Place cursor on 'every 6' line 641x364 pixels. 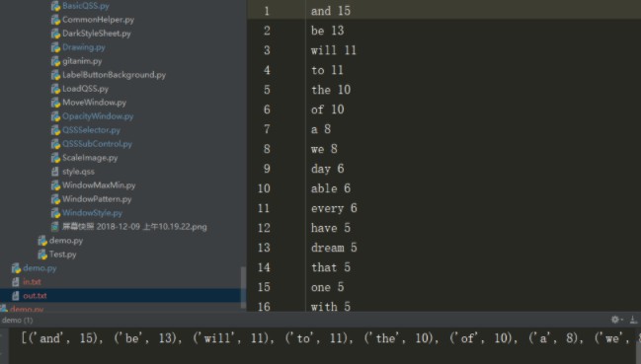(334, 208)
